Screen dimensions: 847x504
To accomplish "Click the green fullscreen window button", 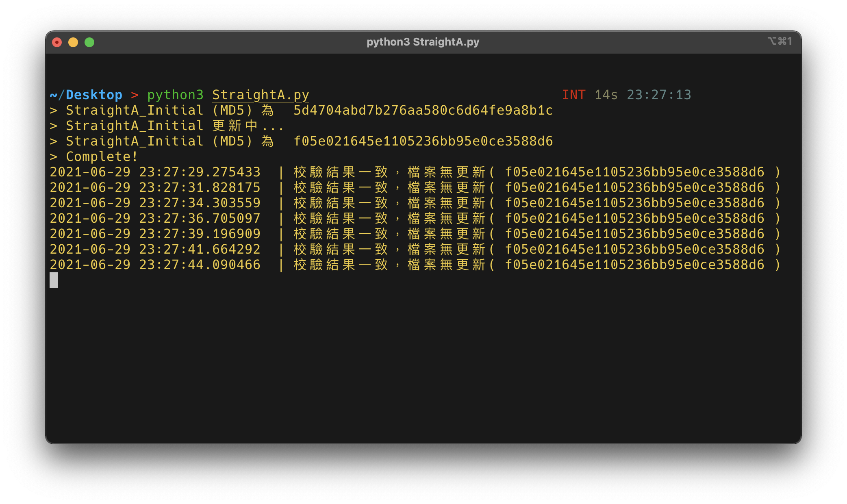I will (x=89, y=42).
